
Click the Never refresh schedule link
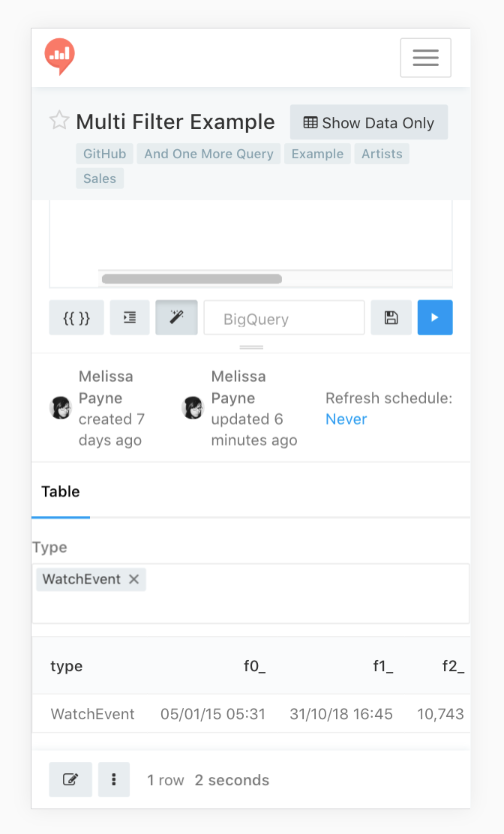click(346, 418)
